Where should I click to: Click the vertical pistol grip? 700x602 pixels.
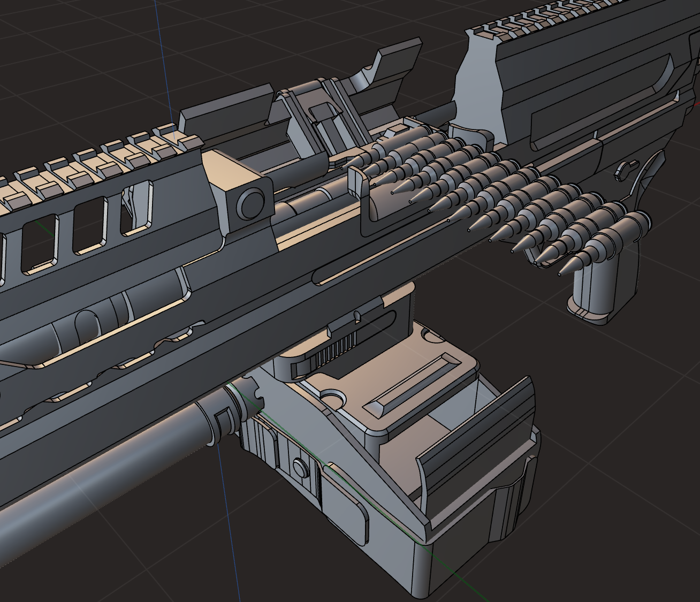click(595, 292)
